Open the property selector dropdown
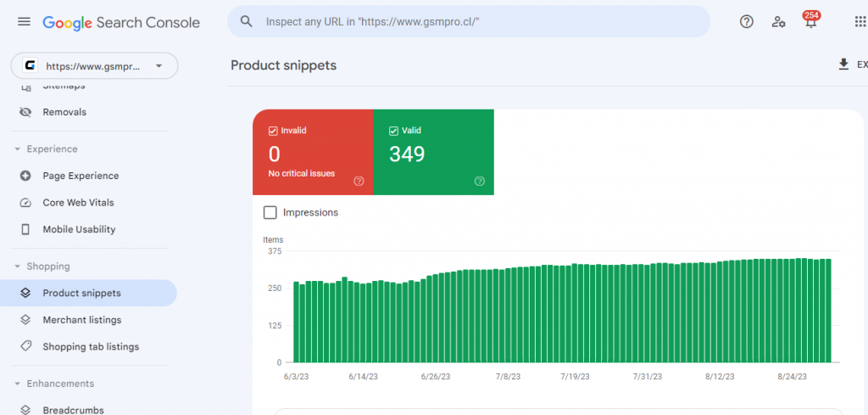This screenshot has height=415, width=868. (x=95, y=66)
